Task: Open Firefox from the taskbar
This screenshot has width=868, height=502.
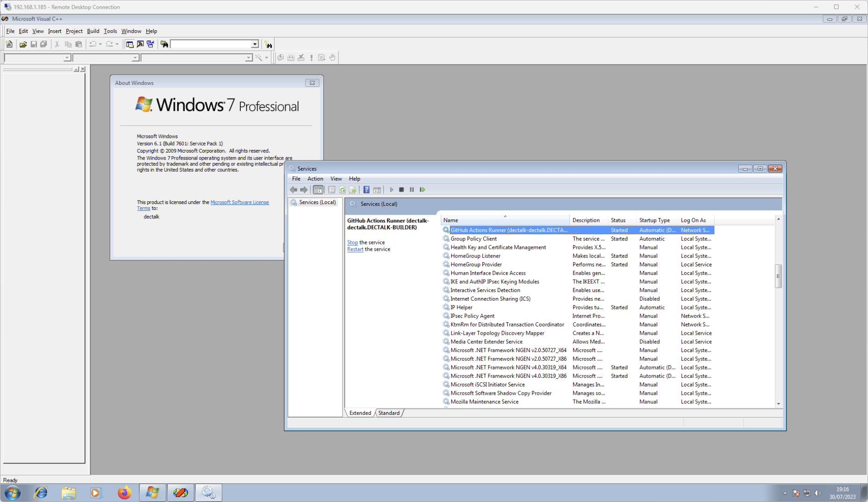Action: [x=124, y=493]
